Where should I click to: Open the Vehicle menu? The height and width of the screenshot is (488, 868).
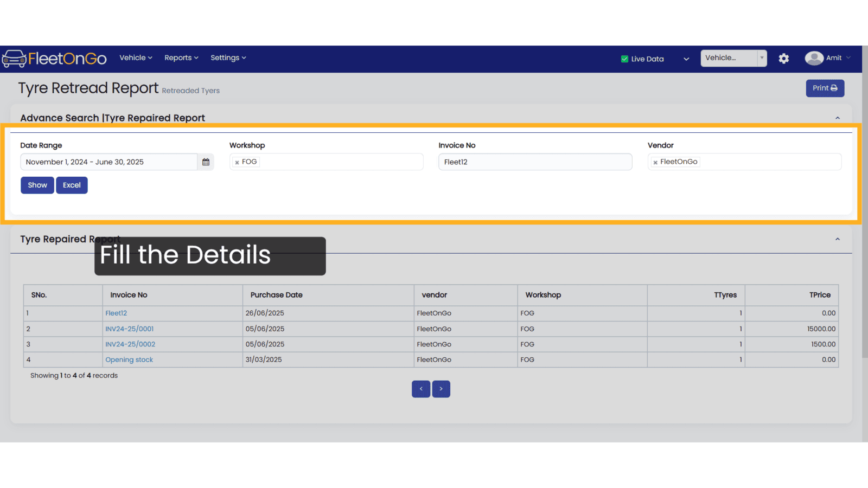pos(136,58)
